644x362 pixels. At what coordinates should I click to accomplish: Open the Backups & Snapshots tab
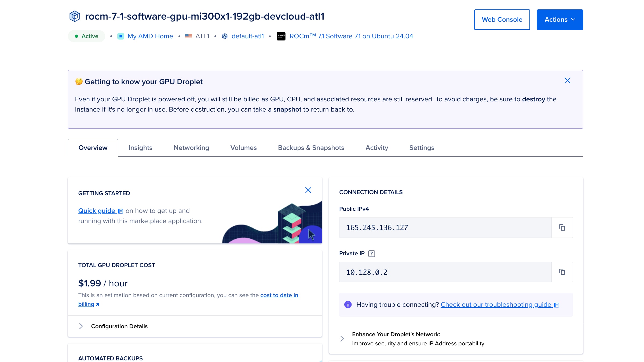[311, 148]
